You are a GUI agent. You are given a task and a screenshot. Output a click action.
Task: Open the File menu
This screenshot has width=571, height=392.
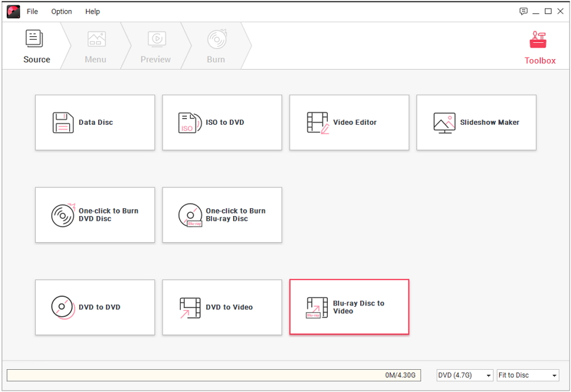click(32, 11)
